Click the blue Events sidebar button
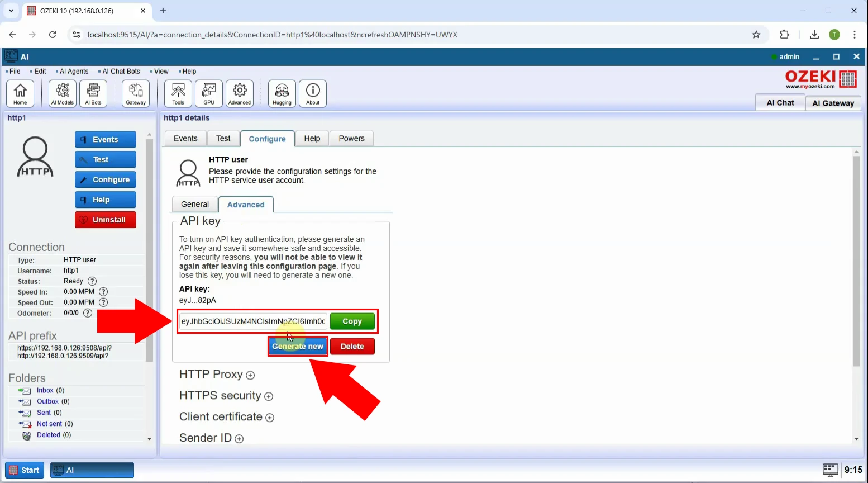 [x=106, y=140]
